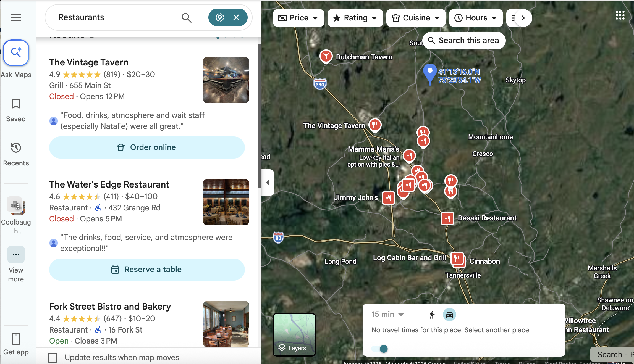Expand the Hours filter dropdown
Viewport: 634px width, 364px height.
[x=476, y=18]
